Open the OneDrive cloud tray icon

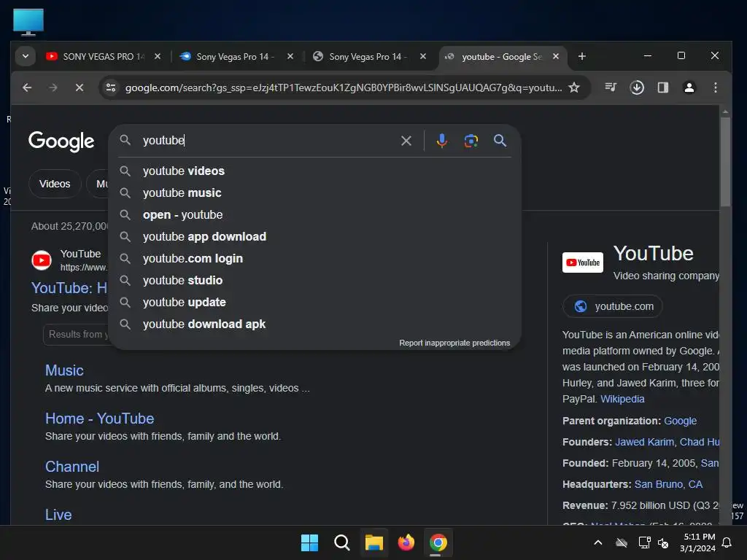622,542
